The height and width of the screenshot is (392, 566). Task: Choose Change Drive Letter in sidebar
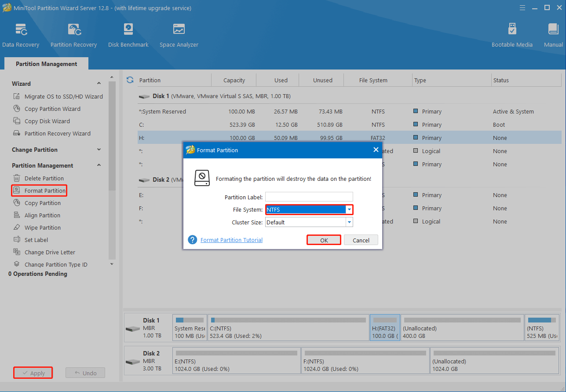pyautogui.click(x=44, y=252)
